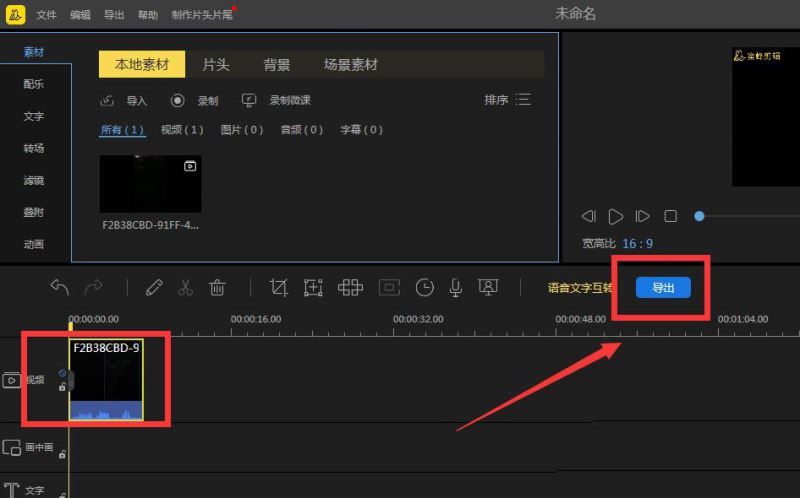Image resolution: width=800 pixels, height=498 pixels.
Task: Switch to 本地素材 tab
Action: [x=142, y=64]
